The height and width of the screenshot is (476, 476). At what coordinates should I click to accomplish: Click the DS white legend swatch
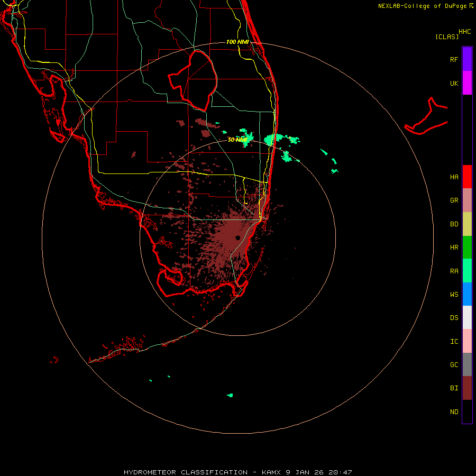point(467,317)
